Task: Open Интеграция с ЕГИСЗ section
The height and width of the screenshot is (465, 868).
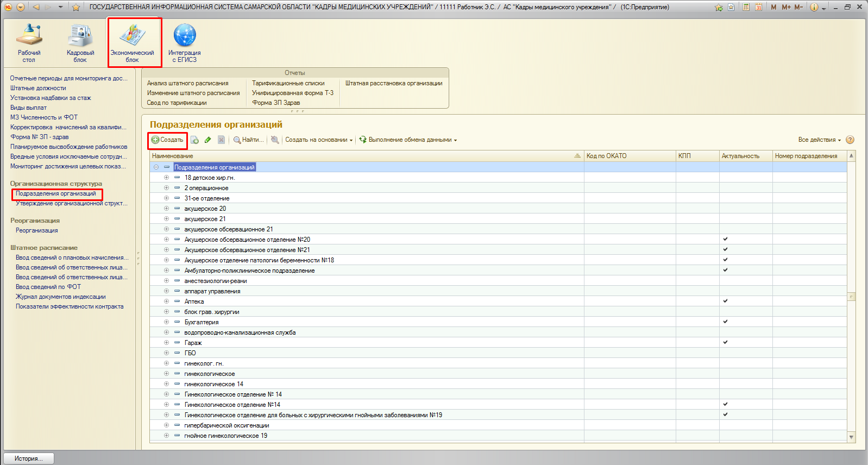Action: coord(184,42)
